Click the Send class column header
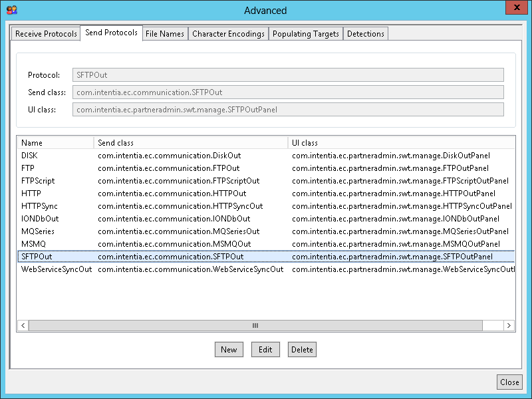The width and height of the screenshot is (532, 399). click(x=190, y=143)
